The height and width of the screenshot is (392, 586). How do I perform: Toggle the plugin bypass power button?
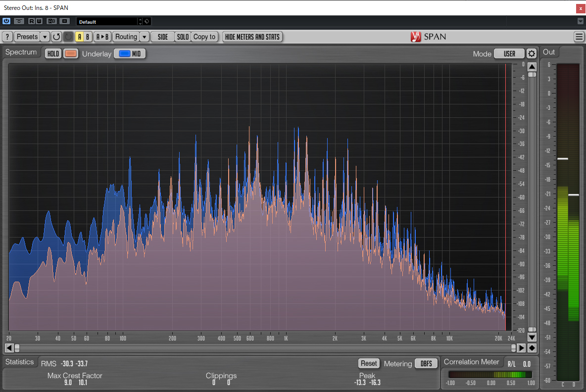[x=6, y=21]
